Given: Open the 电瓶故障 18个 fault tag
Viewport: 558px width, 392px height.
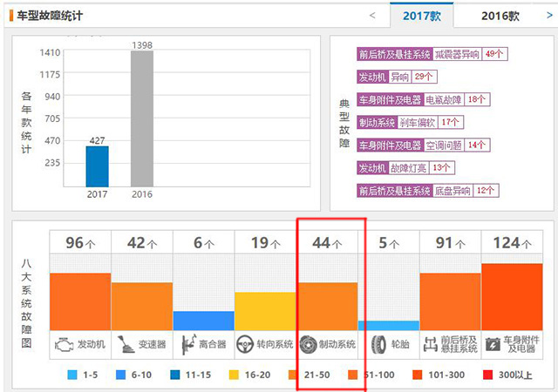Looking at the screenshot, I should (424, 99).
